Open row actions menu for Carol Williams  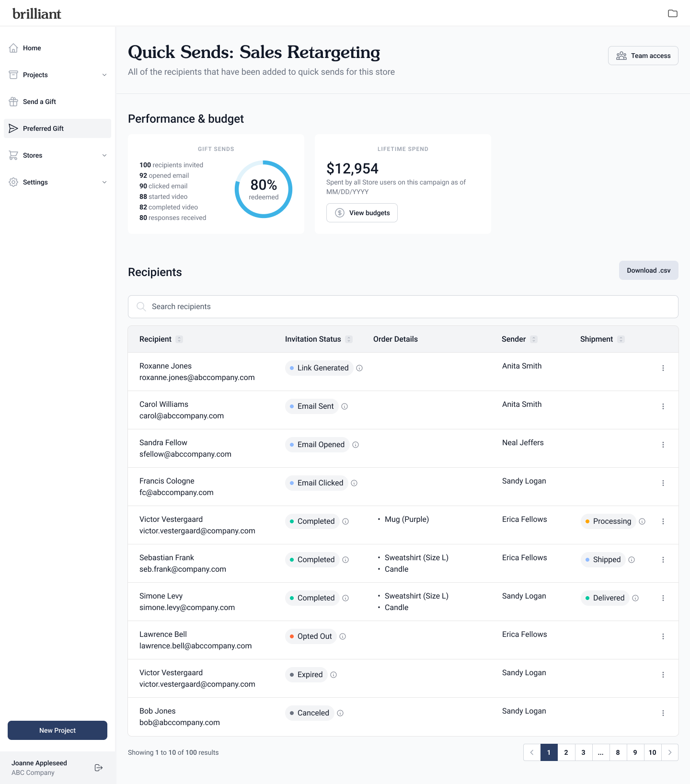pos(663,406)
